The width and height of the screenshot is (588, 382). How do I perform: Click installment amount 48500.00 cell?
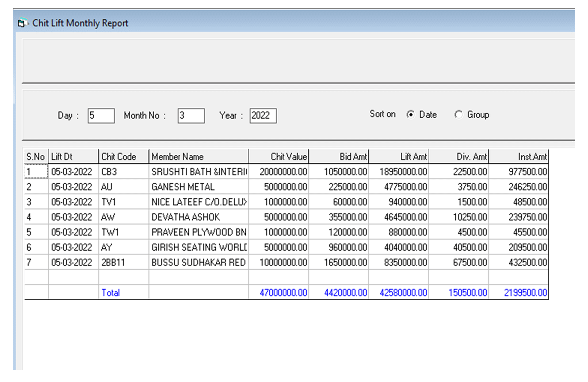(519, 202)
